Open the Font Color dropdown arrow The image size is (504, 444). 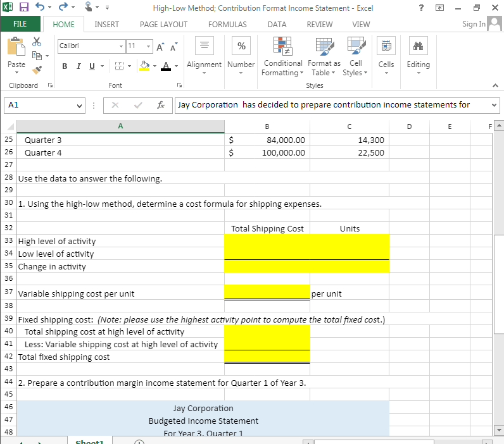[176, 66]
